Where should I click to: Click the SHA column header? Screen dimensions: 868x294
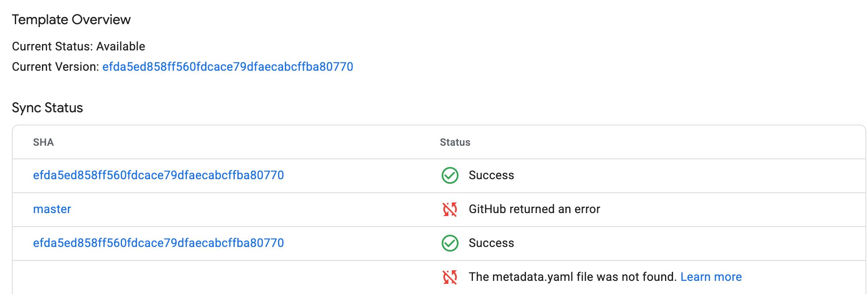click(43, 142)
